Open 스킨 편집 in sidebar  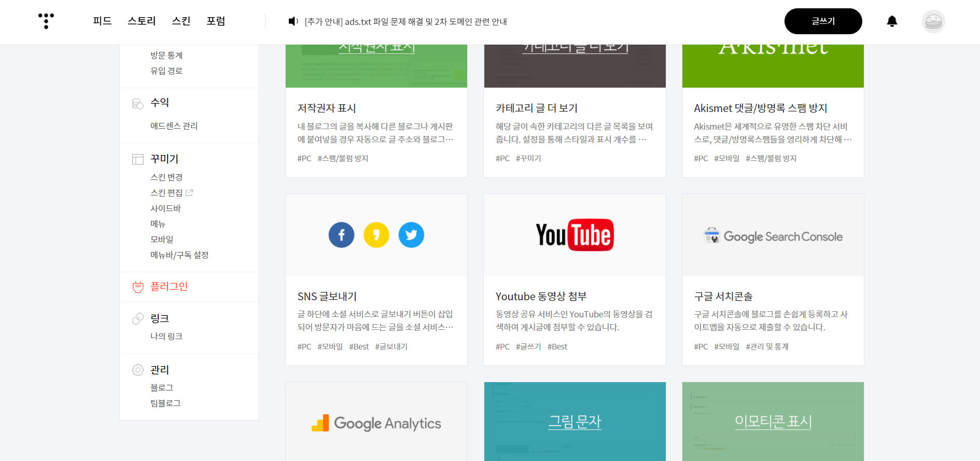[x=166, y=192]
